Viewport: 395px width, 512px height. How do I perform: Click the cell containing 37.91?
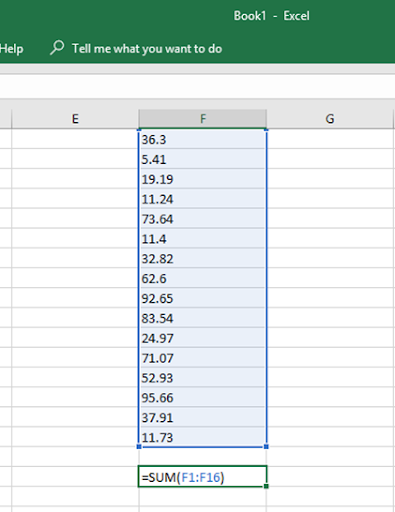point(203,417)
